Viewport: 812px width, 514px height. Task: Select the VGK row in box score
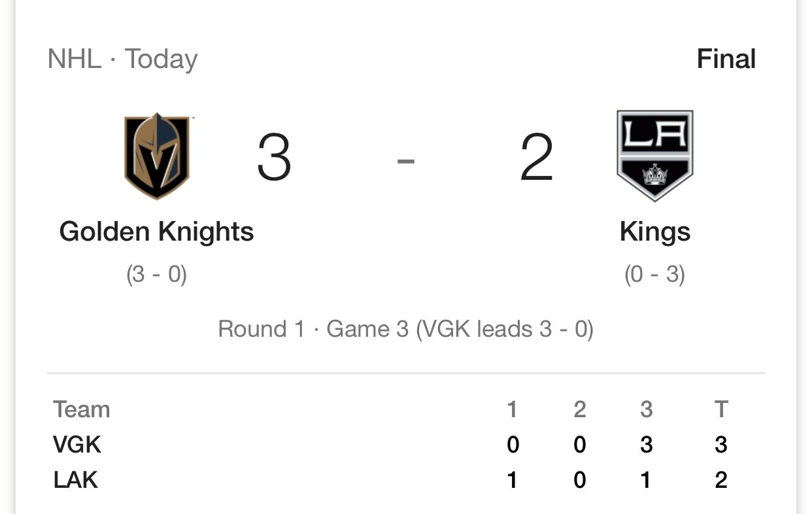pos(405,445)
